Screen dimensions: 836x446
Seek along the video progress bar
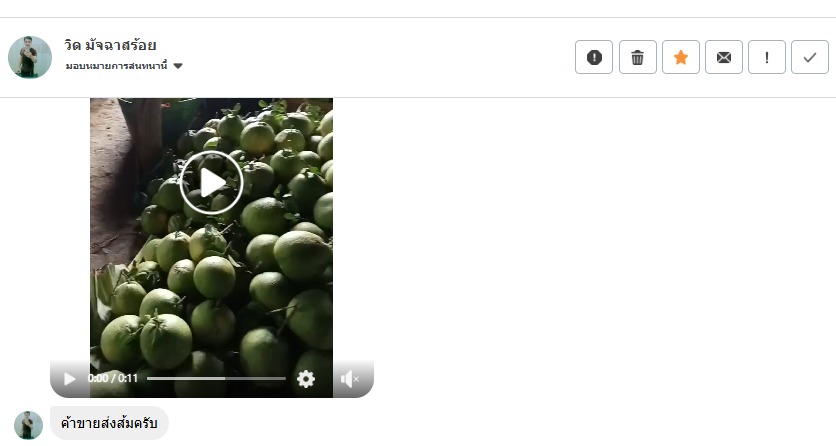pos(216,378)
